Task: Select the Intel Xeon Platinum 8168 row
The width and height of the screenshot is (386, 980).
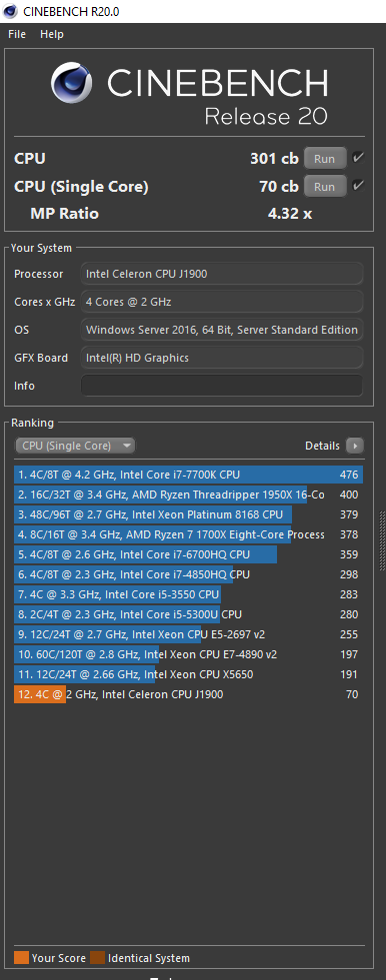Action: (188, 515)
